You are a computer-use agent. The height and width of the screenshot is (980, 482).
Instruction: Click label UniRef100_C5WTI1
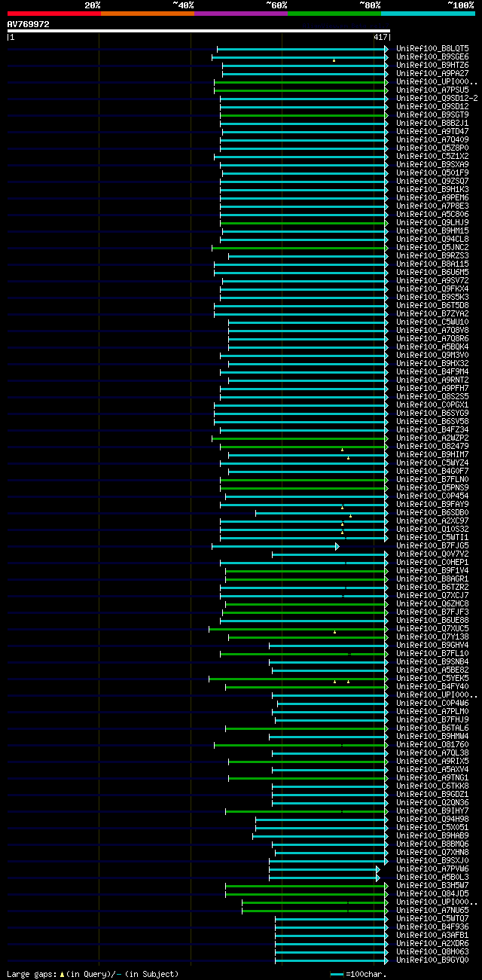pyautogui.click(x=432, y=537)
